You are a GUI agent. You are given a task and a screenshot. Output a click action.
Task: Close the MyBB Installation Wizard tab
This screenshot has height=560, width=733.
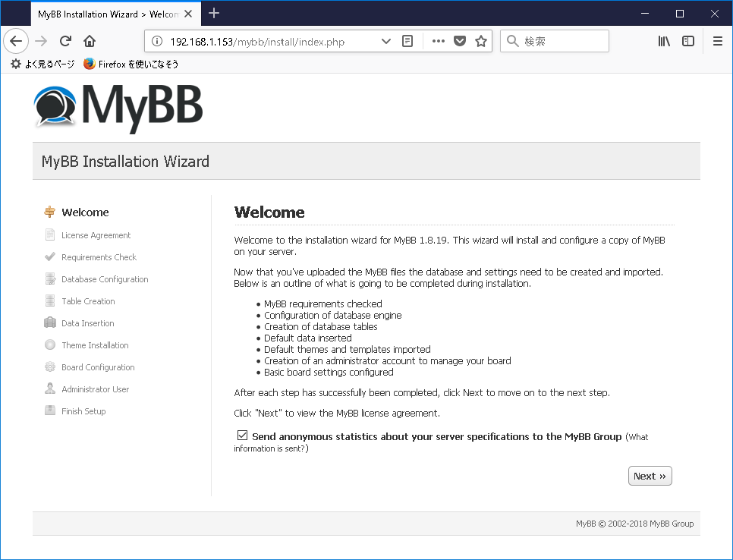[188, 14]
